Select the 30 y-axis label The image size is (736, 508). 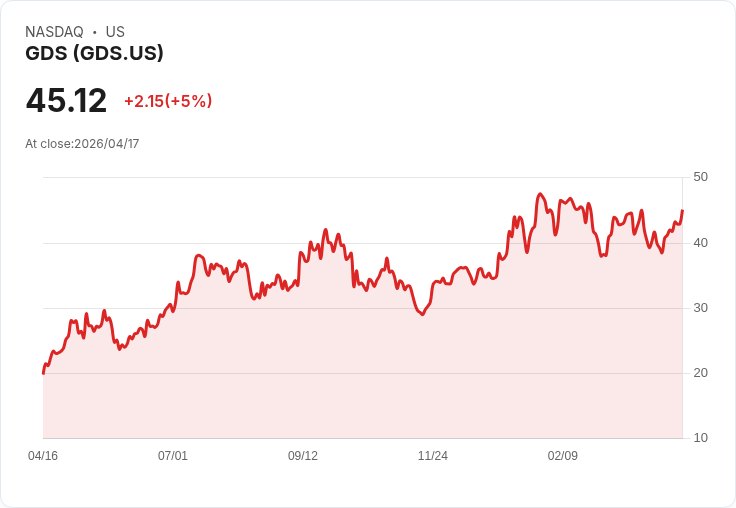pos(700,308)
